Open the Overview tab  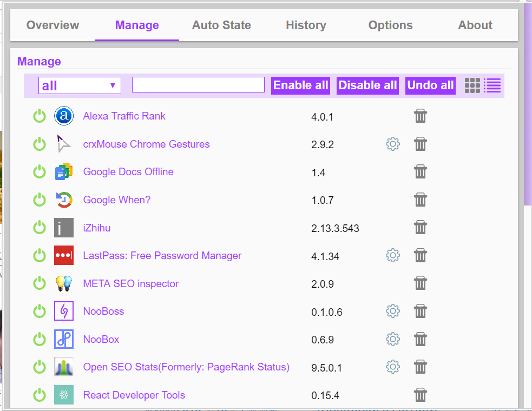pos(52,25)
